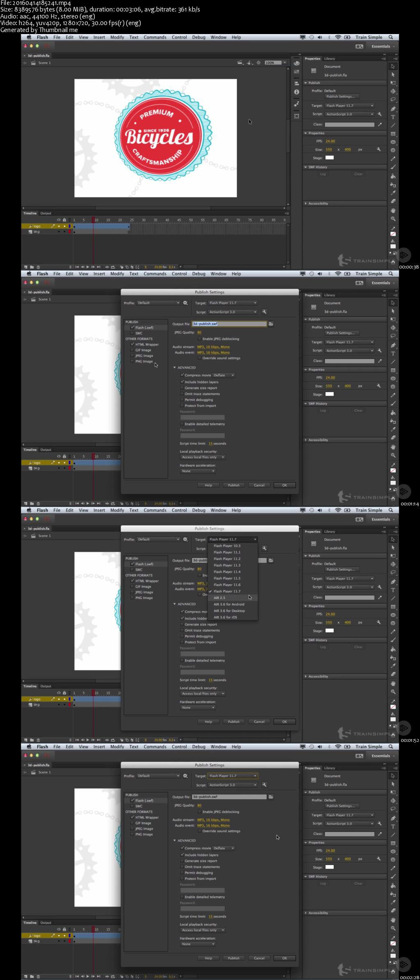The width and height of the screenshot is (420, 980).
Task: Enable the JPEG deblocking checkbox
Action: [199, 339]
